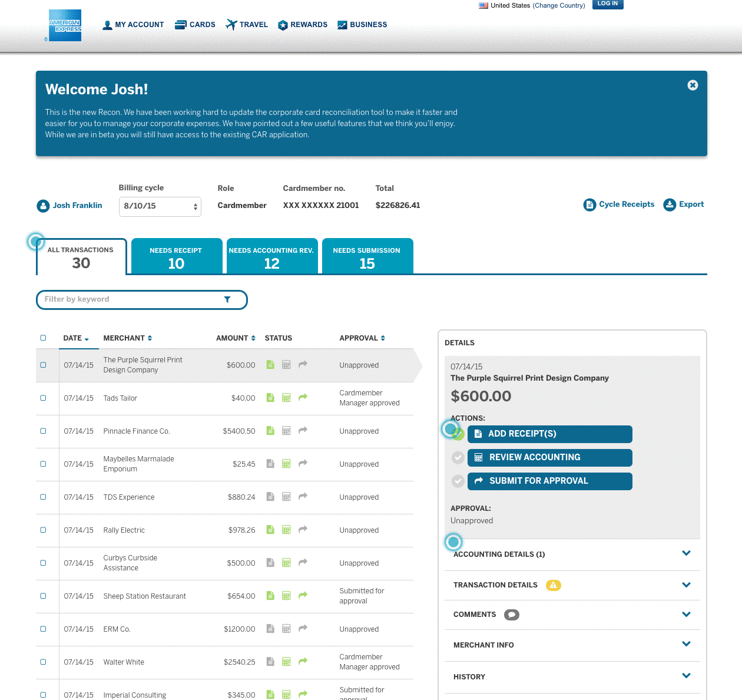Viewport: 742px width, 700px height.
Task: Click the Export download icon
Action: [670, 204]
